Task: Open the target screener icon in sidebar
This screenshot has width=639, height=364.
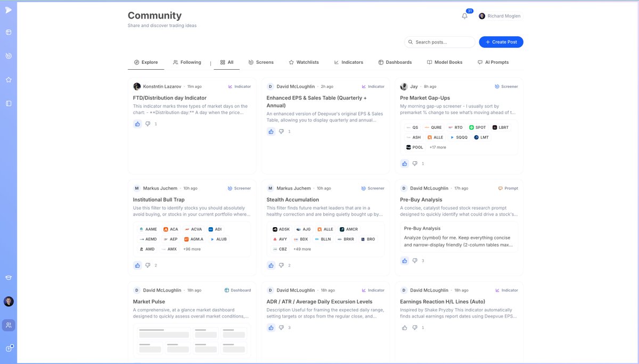Action: tap(9, 56)
